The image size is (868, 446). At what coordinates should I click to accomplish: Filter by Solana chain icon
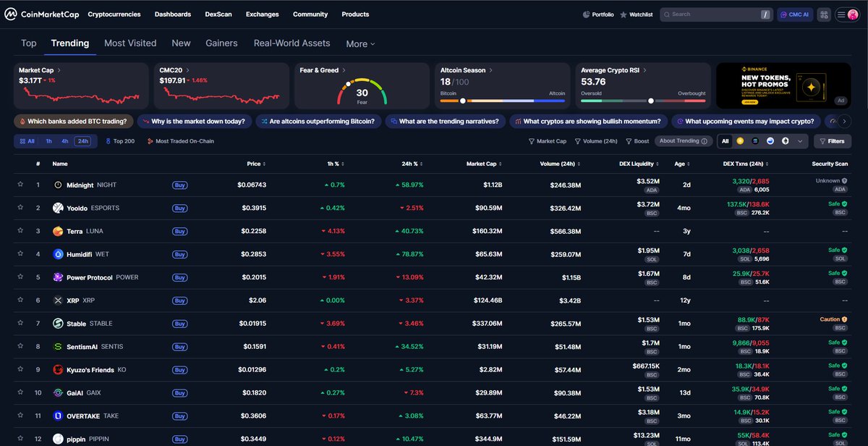point(755,141)
